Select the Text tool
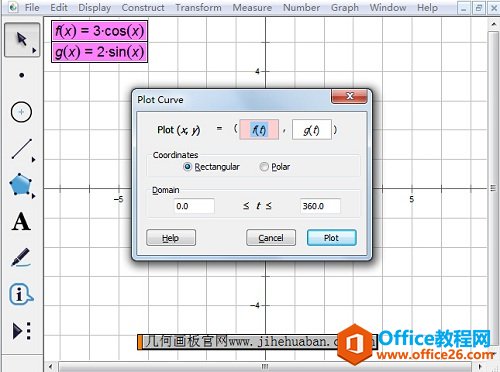Screen dimensions: 500x372 [21, 222]
